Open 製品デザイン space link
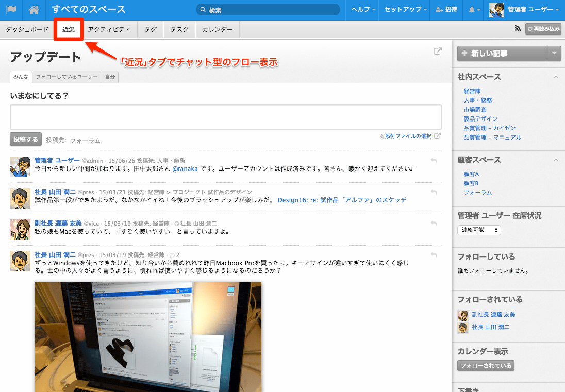 (x=480, y=119)
